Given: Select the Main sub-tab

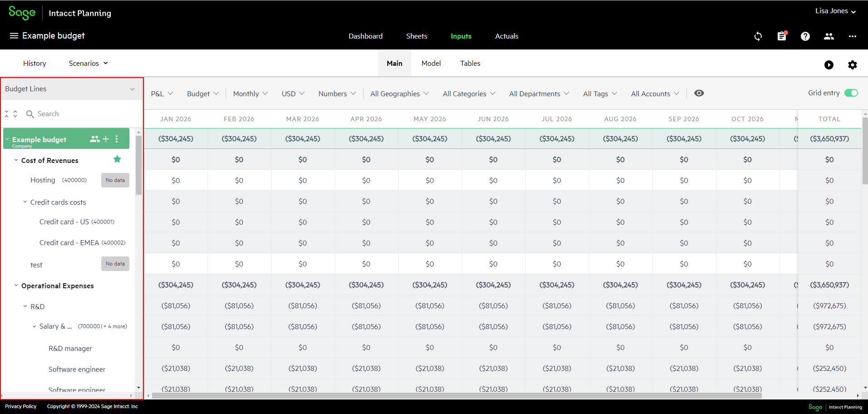Looking at the screenshot, I should pyautogui.click(x=395, y=64).
